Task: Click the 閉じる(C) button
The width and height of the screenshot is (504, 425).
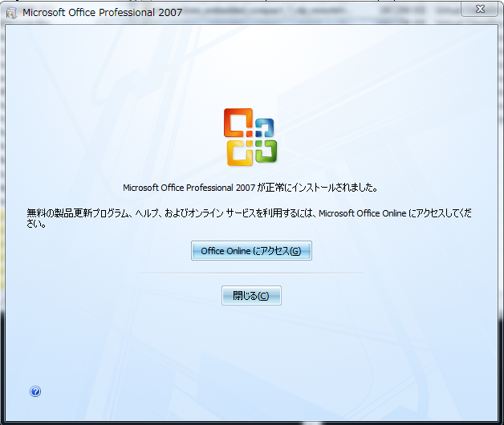Action: pyautogui.click(x=251, y=295)
